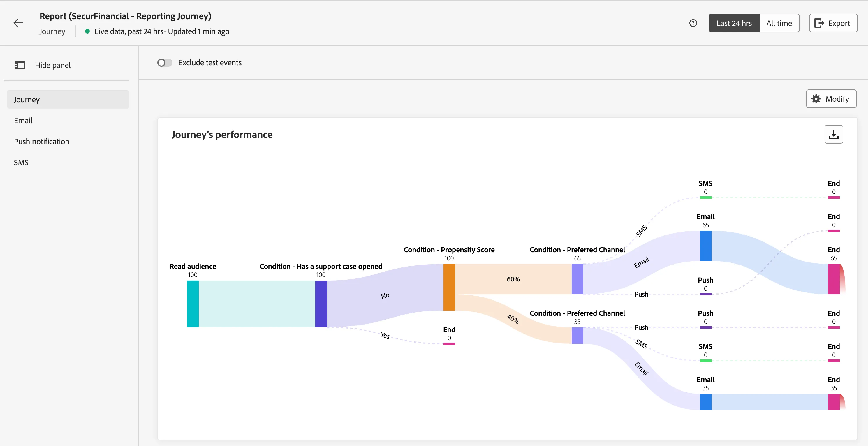The width and height of the screenshot is (868, 446).
Task: Open the help question mark icon
Action: tap(693, 23)
